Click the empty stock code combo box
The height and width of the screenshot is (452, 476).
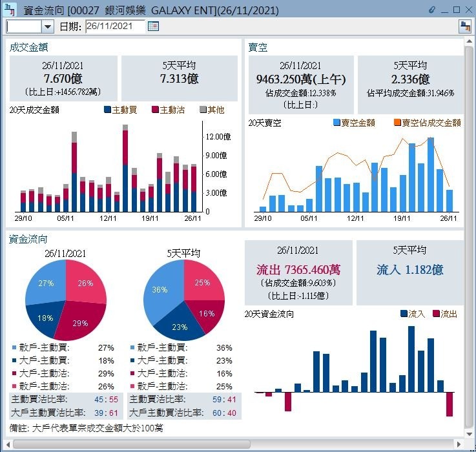coord(24,26)
